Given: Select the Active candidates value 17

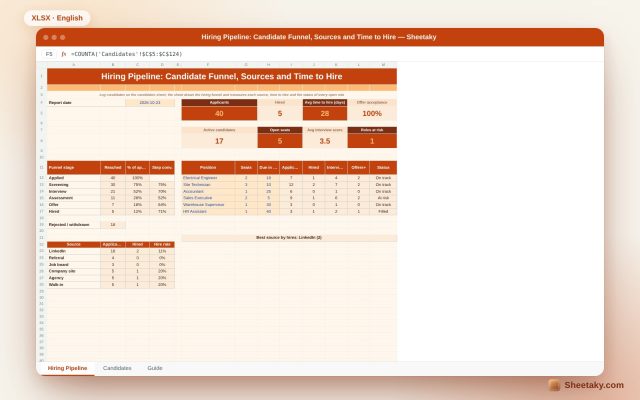Looking at the screenshot, I should pos(219,141).
